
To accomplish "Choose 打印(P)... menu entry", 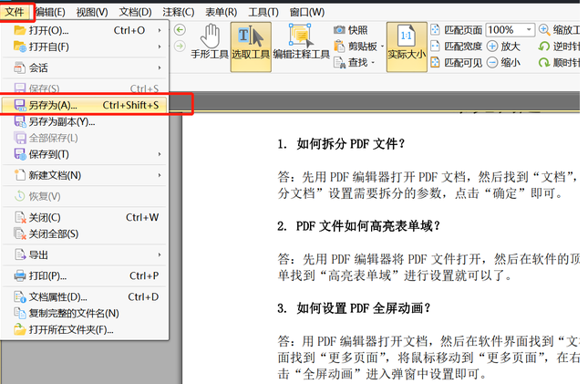I will tap(85, 275).
